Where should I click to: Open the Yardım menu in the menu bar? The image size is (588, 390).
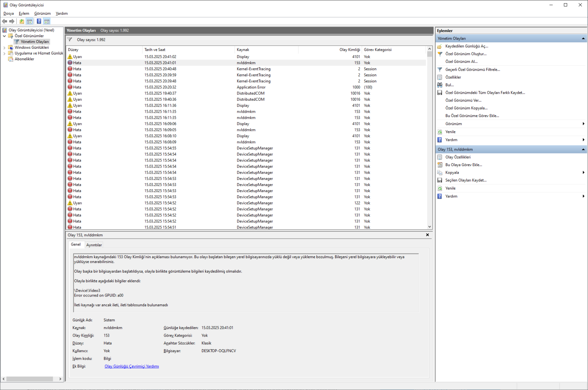(x=62, y=13)
